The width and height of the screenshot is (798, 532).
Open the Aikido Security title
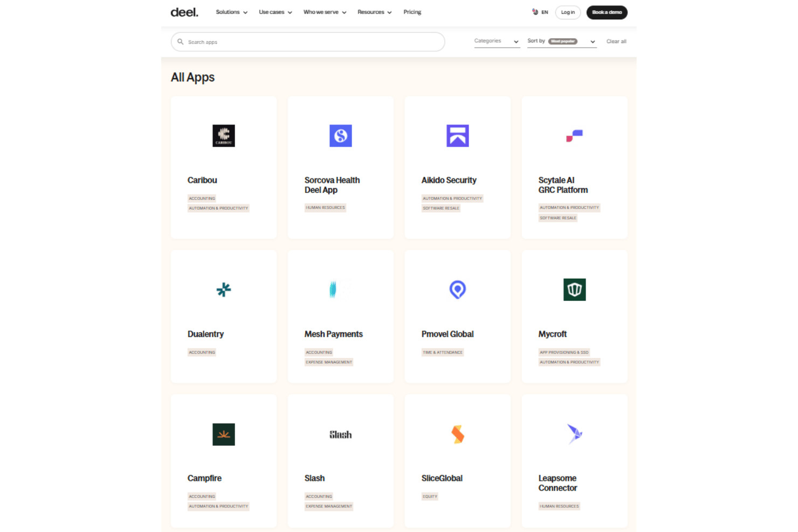449,180
